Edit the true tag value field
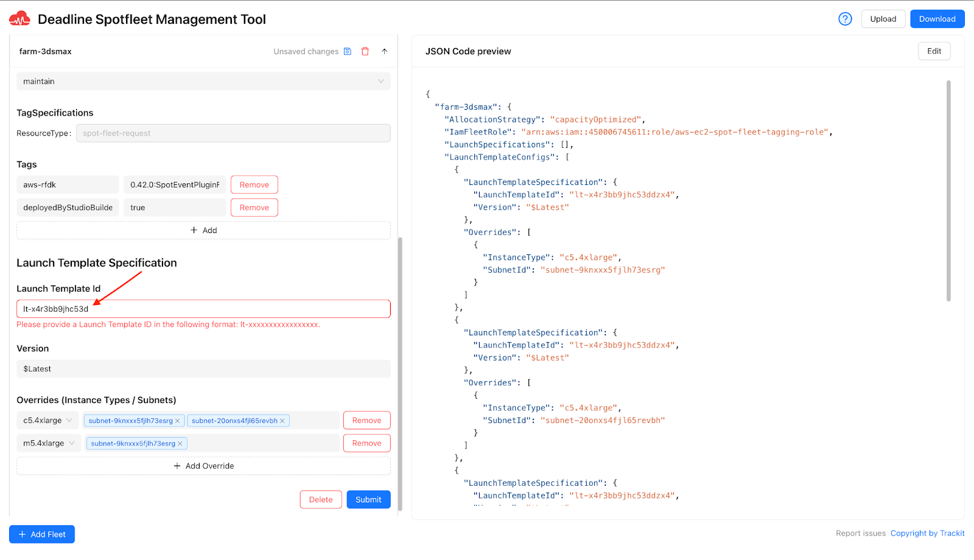The height and width of the screenshot is (560, 974). (175, 208)
